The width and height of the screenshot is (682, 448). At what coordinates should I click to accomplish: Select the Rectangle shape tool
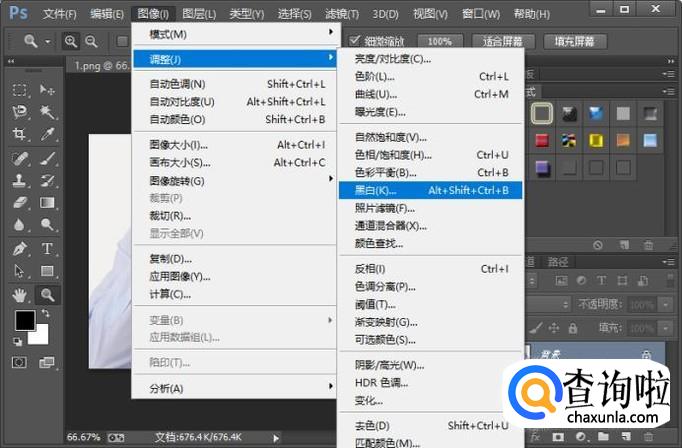tap(47, 271)
